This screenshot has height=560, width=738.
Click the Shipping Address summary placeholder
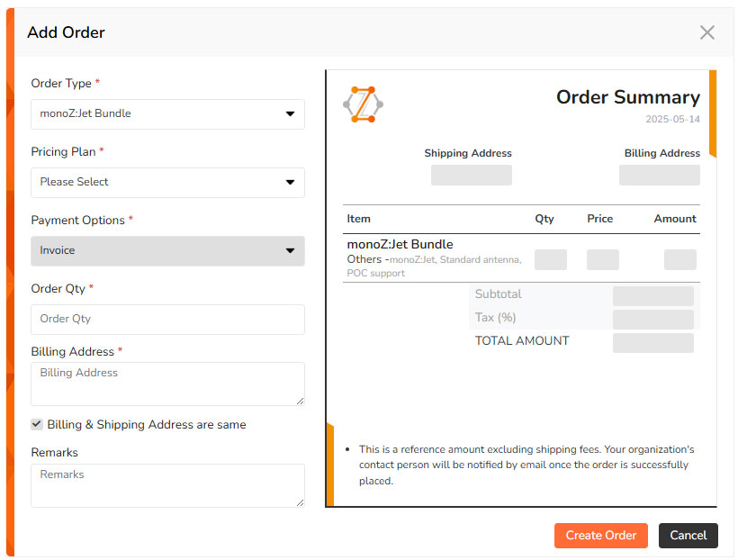click(471, 175)
